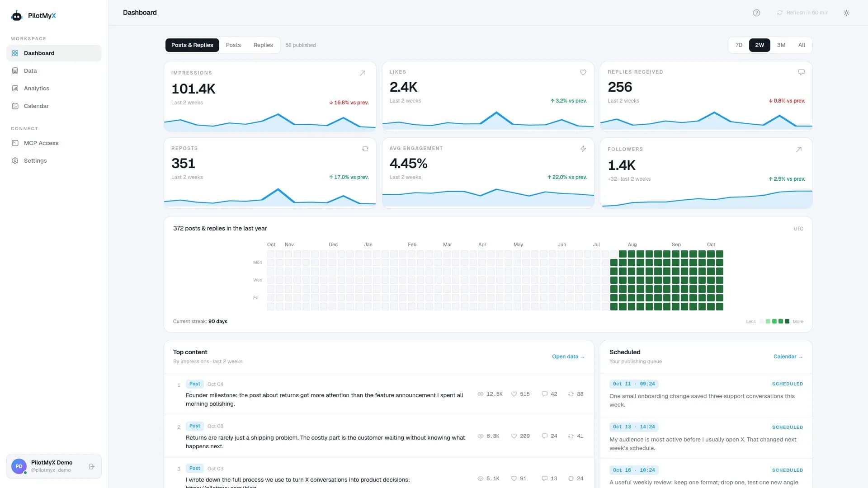The width and height of the screenshot is (868, 488).
Task: Click the darkest green legend swatch
Action: coord(787,321)
